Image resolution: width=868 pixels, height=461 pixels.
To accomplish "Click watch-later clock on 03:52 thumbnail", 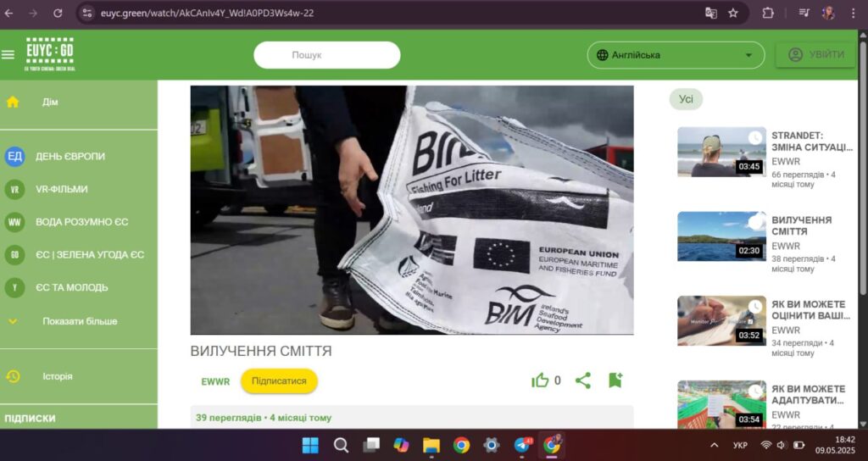I will 755,307.
